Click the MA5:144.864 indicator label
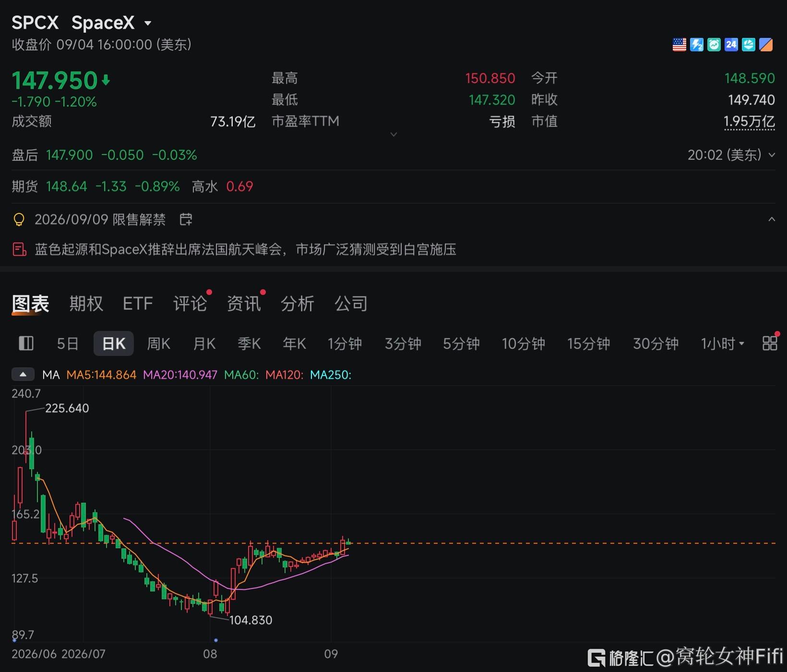 click(x=101, y=375)
